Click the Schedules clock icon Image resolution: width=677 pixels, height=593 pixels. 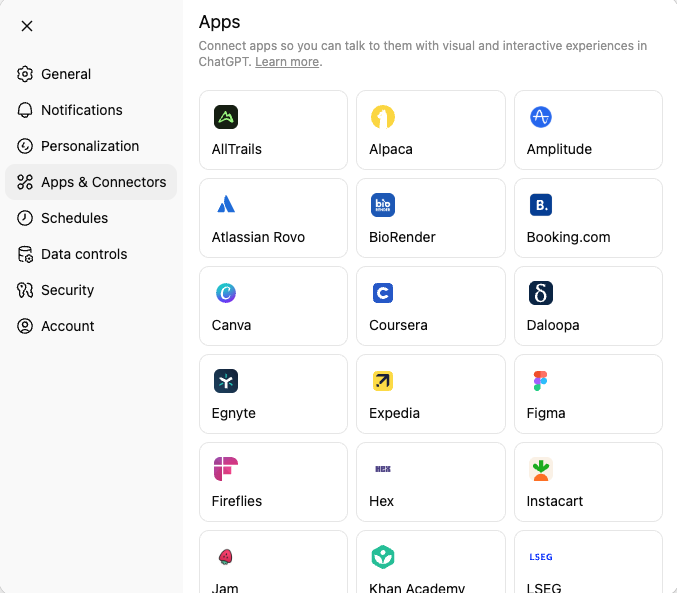point(25,218)
